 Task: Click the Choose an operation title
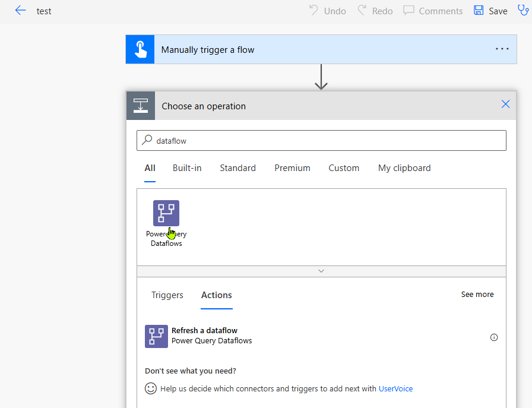tap(204, 106)
